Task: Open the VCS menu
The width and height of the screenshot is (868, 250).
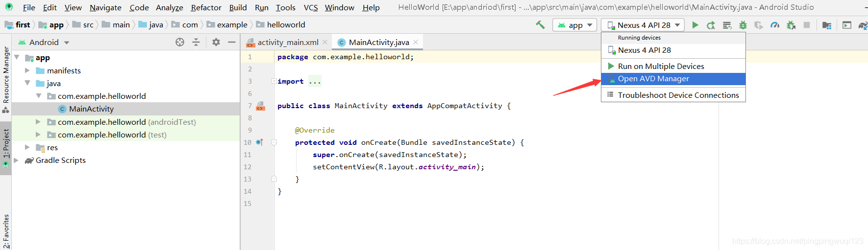Action: pos(311,7)
